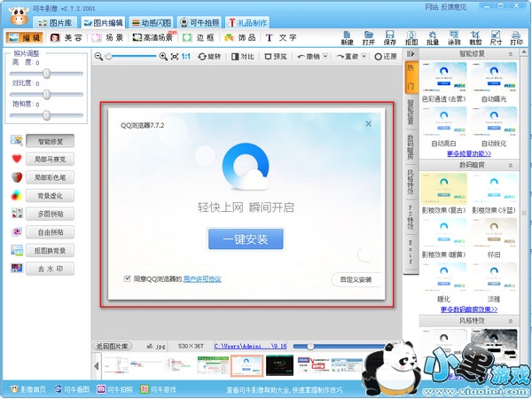Select the 编辑 edit sub-tab
Viewport: 532px width, 399px height.
(x=25, y=37)
